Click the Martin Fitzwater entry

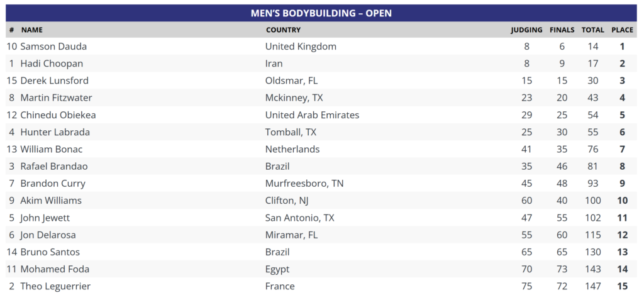[56, 97]
